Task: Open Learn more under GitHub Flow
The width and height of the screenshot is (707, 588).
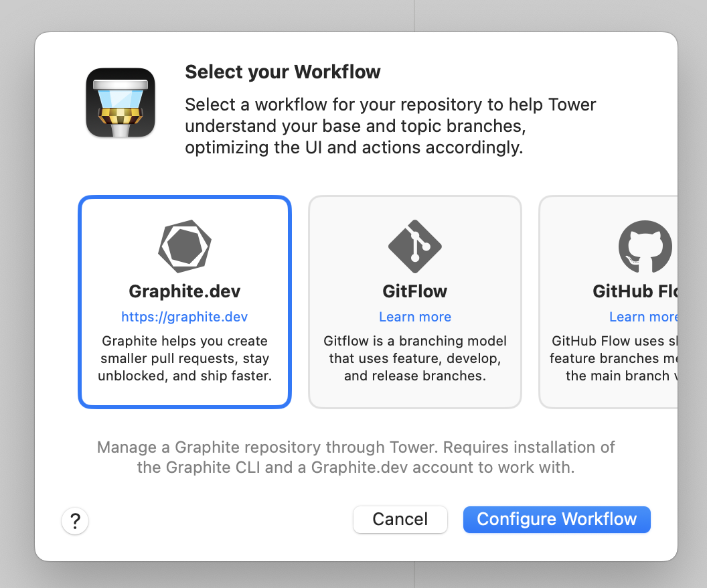Action: (641, 316)
